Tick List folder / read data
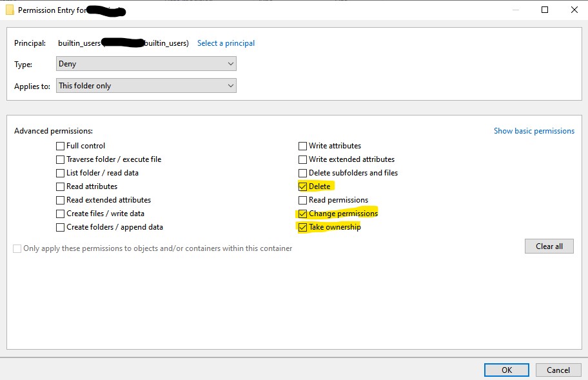This screenshot has height=380, width=588. tap(60, 173)
